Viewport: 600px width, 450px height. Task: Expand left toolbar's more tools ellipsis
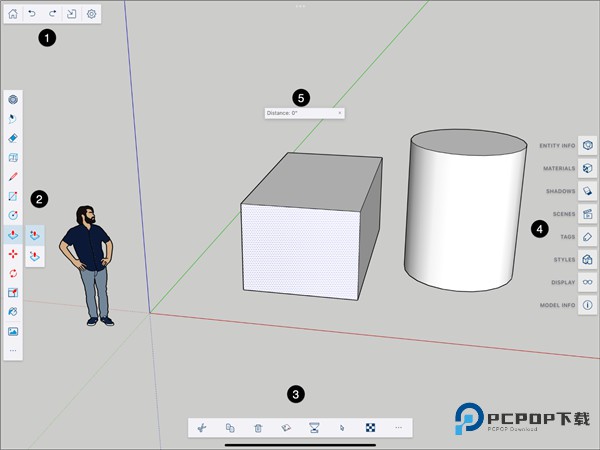coord(13,351)
